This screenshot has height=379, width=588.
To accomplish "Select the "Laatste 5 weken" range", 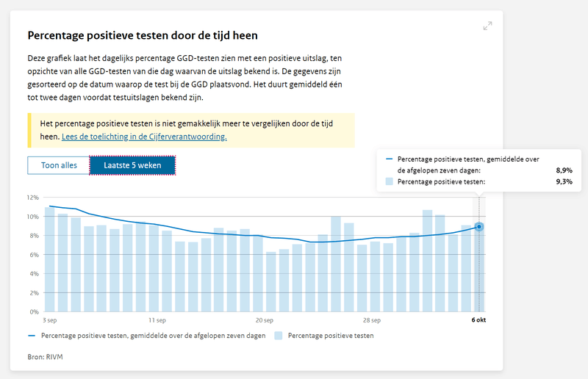I will pos(132,165).
